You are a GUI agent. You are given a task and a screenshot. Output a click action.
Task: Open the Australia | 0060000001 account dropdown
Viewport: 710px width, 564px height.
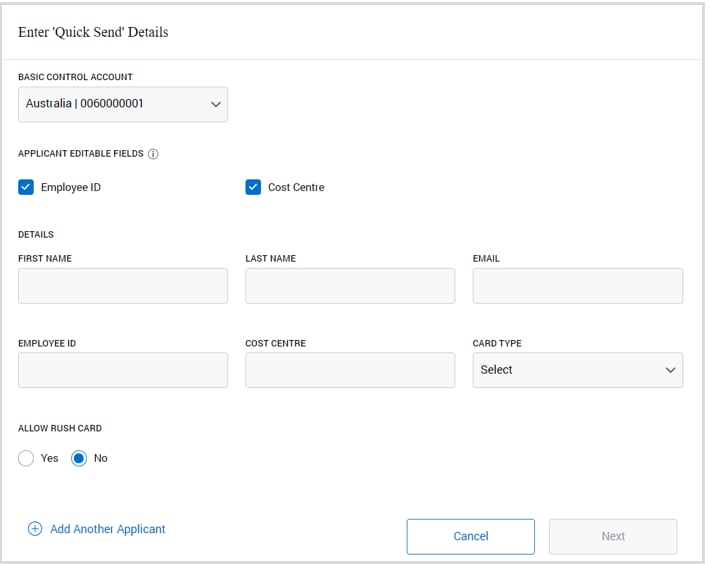pos(122,104)
